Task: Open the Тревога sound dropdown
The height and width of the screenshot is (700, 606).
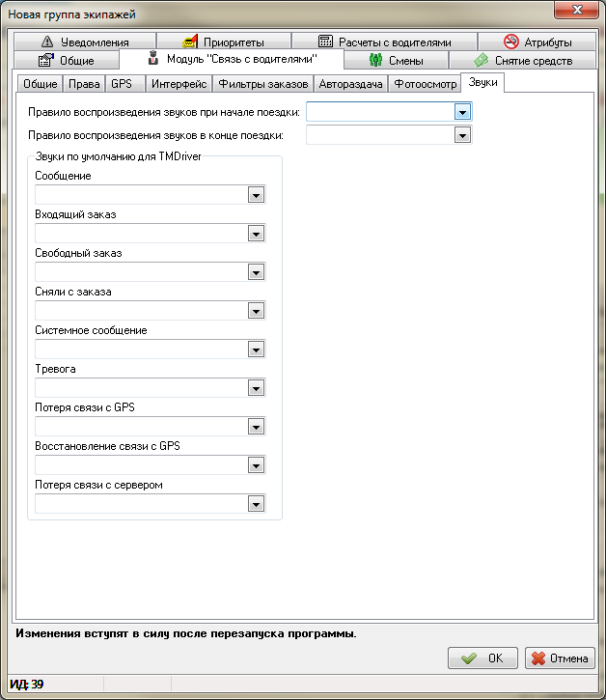Action: pyautogui.click(x=256, y=388)
